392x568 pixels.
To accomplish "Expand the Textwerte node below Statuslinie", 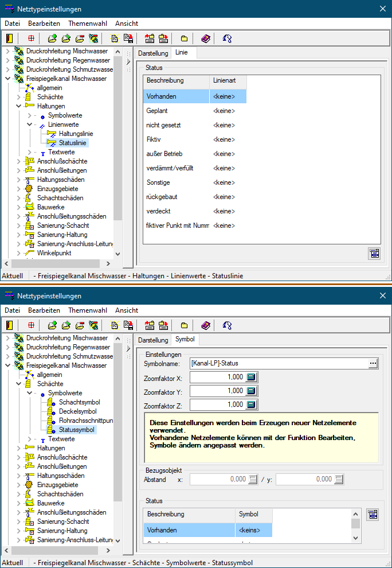I will 29,152.
